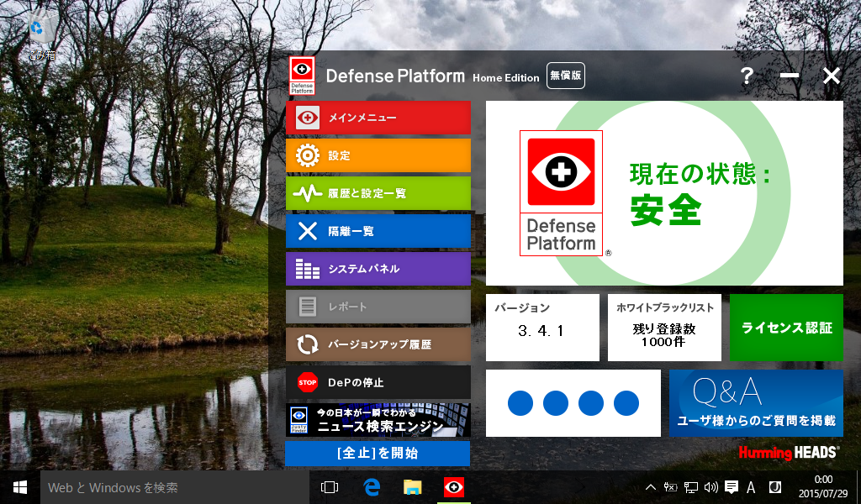Click the Humming HEADS logo
861x504 pixels.
coord(788,453)
